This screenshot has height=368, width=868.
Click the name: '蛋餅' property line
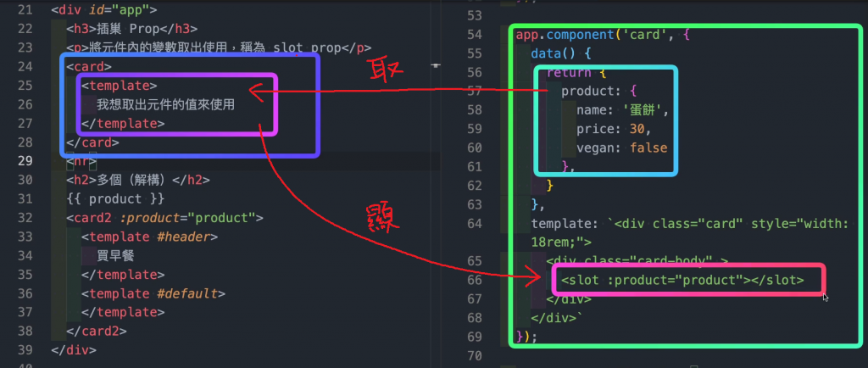point(623,110)
